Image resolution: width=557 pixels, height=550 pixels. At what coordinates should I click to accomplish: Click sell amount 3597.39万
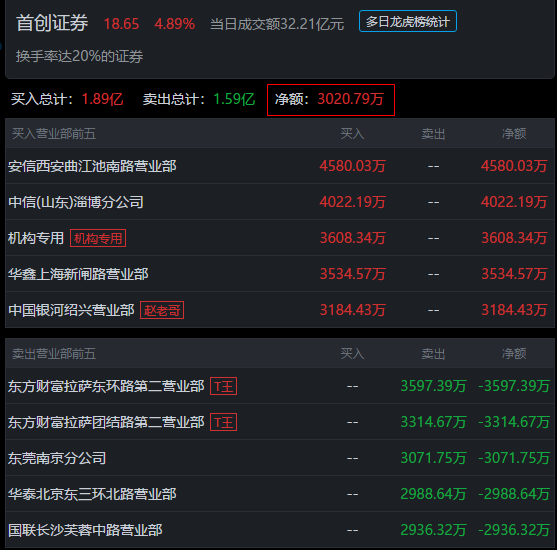433,386
